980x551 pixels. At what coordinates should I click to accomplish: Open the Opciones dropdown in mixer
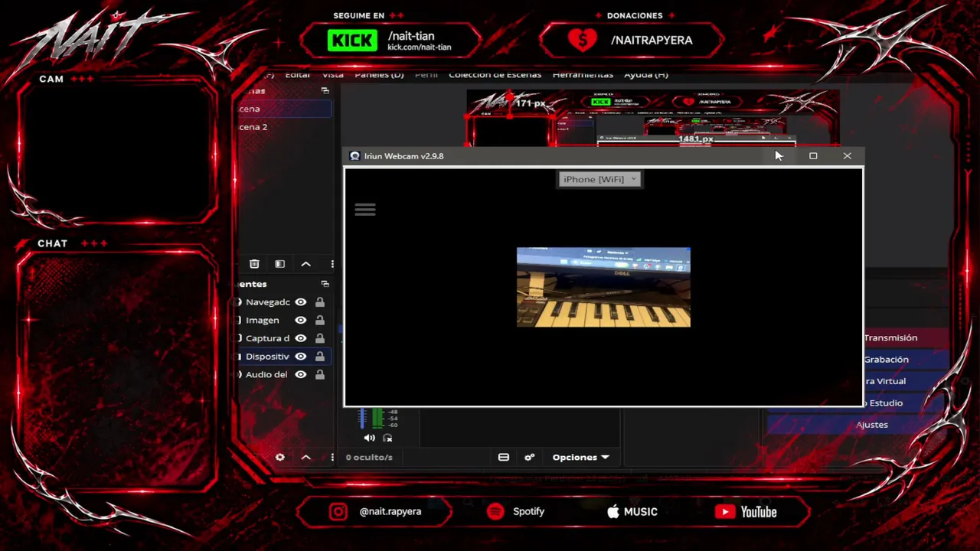tap(581, 457)
